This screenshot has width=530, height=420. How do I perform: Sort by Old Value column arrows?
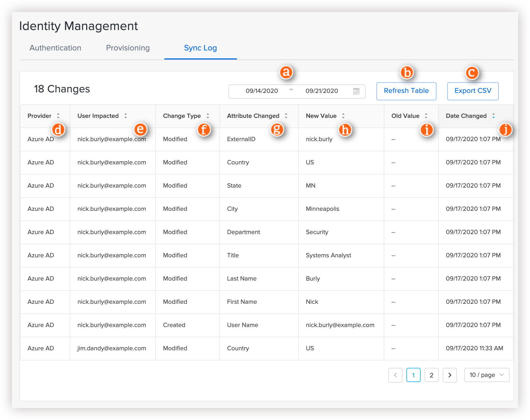pos(426,116)
